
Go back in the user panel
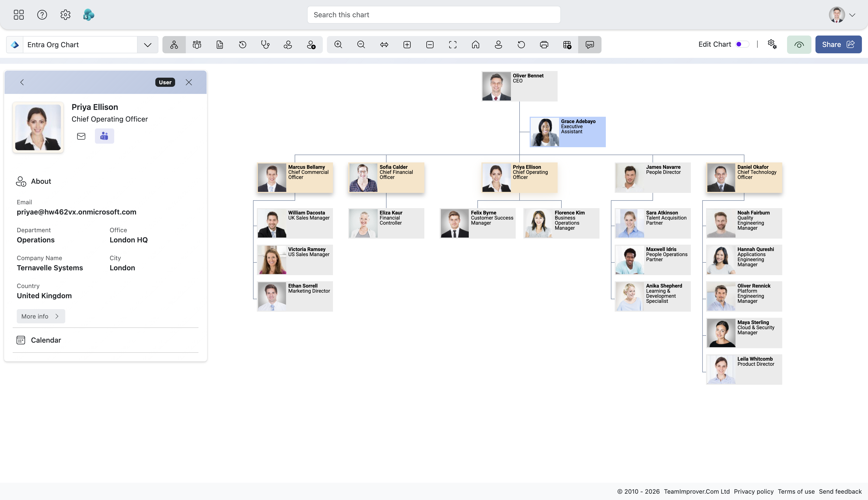[x=22, y=82]
